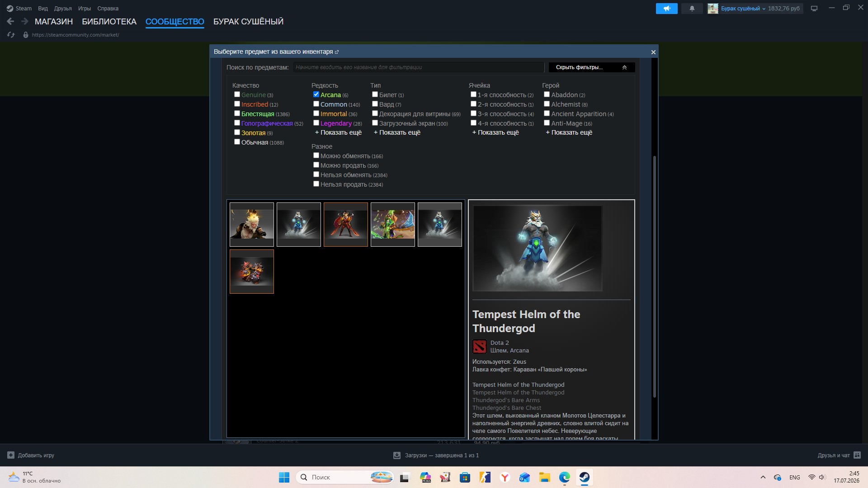Switch to the МАГАЗИН tab

tap(54, 22)
